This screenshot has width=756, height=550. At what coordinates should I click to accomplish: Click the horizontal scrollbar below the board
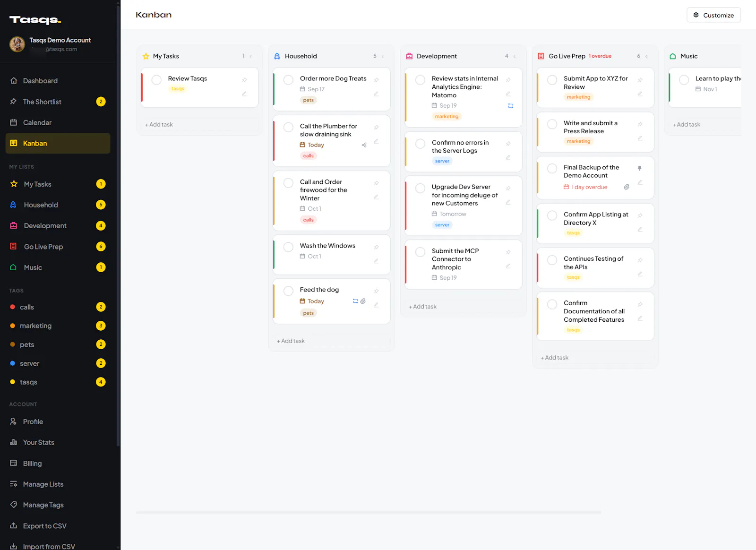click(369, 512)
